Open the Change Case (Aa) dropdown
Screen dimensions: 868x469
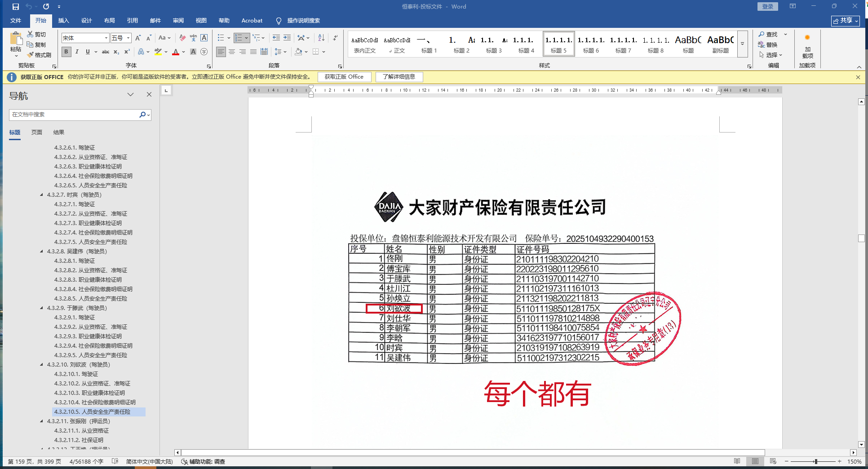164,38
